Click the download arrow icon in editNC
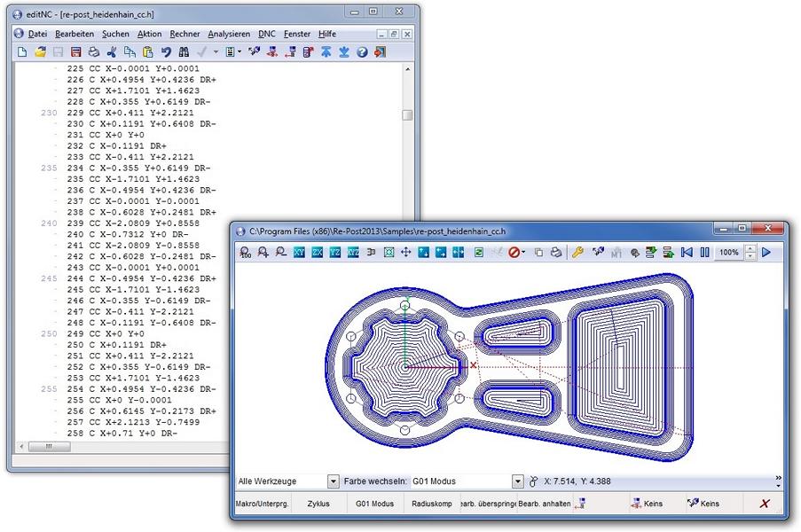Viewport: 801px width, 532px height. (x=344, y=52)
